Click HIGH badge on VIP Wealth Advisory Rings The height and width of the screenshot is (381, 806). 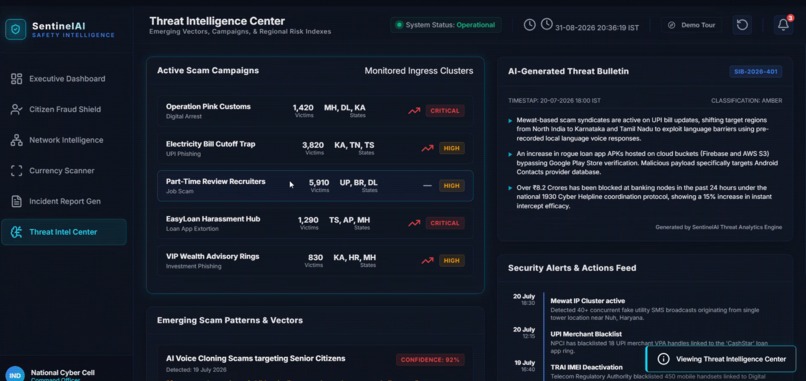[452, 261]
